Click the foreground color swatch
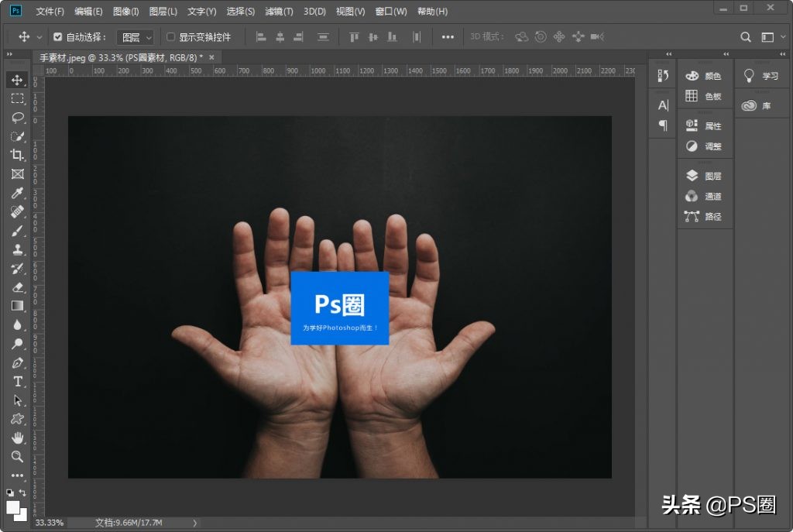This screenshot has width=793, height=532. point(12,506)
